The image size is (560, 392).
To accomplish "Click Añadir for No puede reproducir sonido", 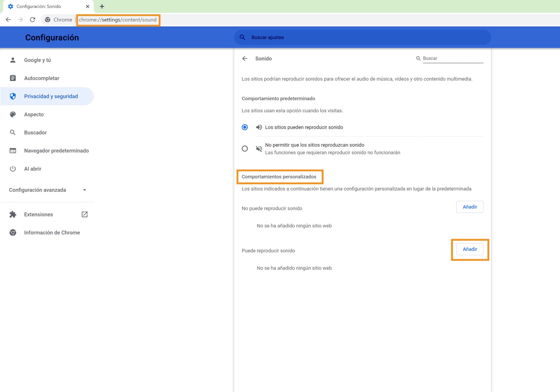I will pos(470,207).
